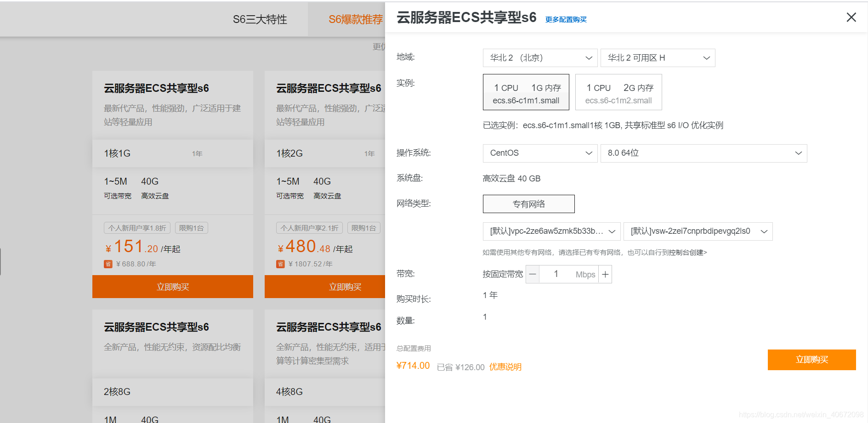
Task: Open the default VPC dropdown
Action: tap(551, 231)
